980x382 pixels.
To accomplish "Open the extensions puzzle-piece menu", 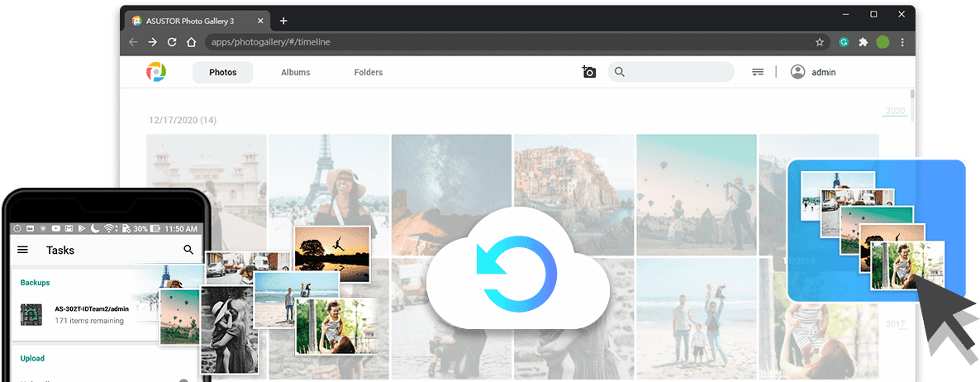I will pyautogui.click(x=863, y=42).
